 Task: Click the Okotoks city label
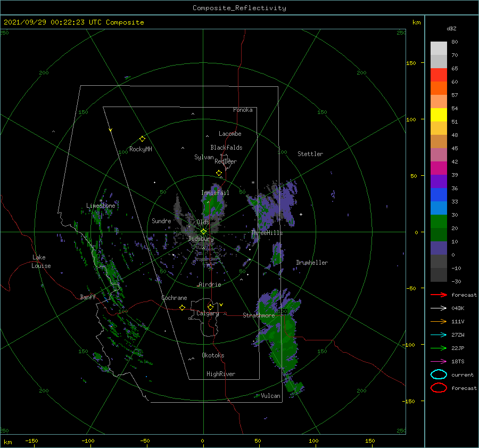coord(213,355)
